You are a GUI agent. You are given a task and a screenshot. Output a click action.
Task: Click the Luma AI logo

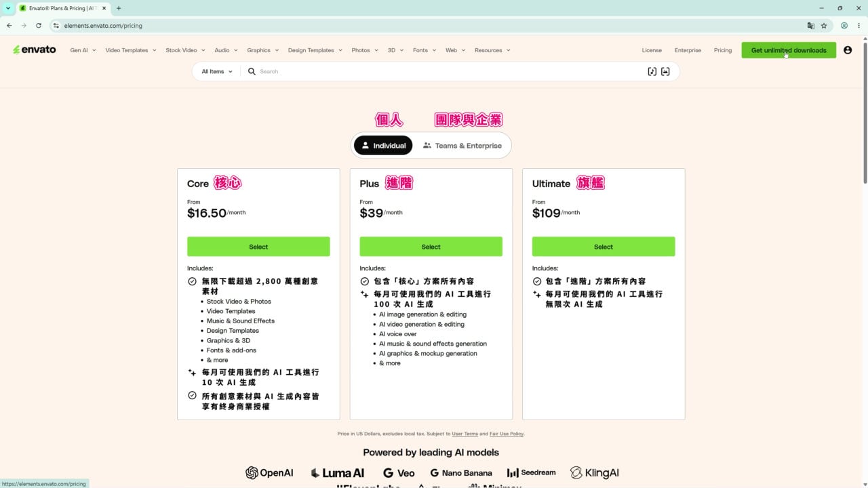pyautogui.click(x=337, y=472)
